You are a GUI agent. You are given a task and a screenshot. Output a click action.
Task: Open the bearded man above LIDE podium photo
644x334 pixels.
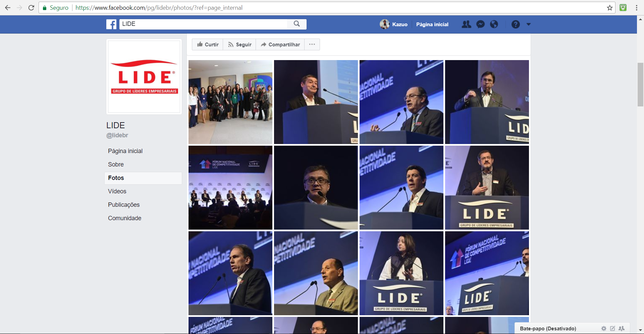point(487,188)
